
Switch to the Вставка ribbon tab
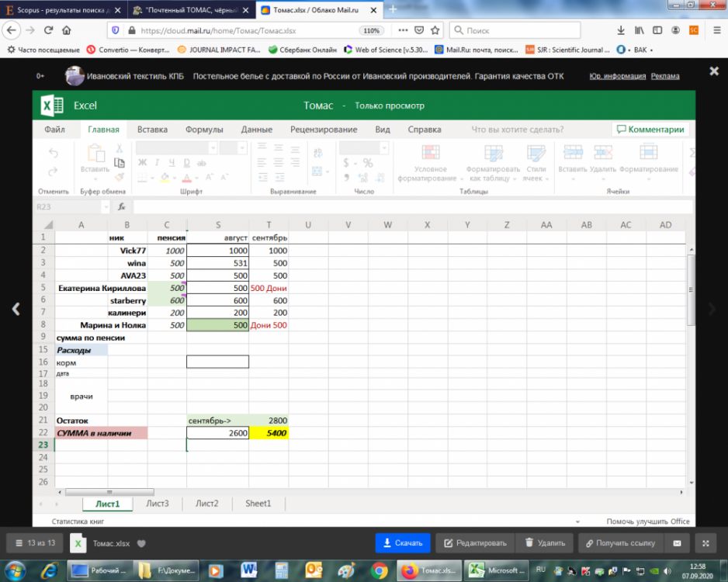pyautogui.click(x=152, y=130)
